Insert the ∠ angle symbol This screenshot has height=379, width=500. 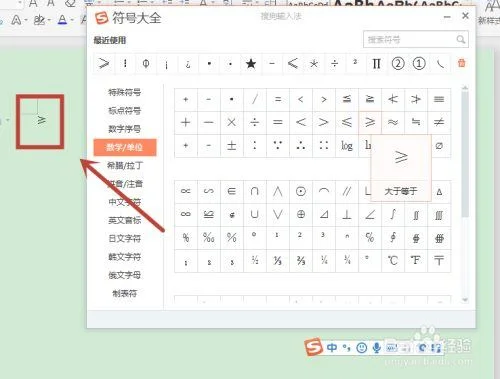coord(370,214)
